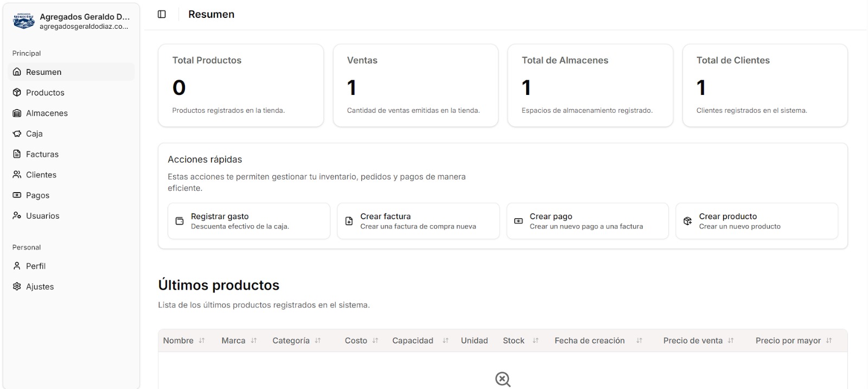Toggle the sidebar collapse icon

tap(162, 14)
